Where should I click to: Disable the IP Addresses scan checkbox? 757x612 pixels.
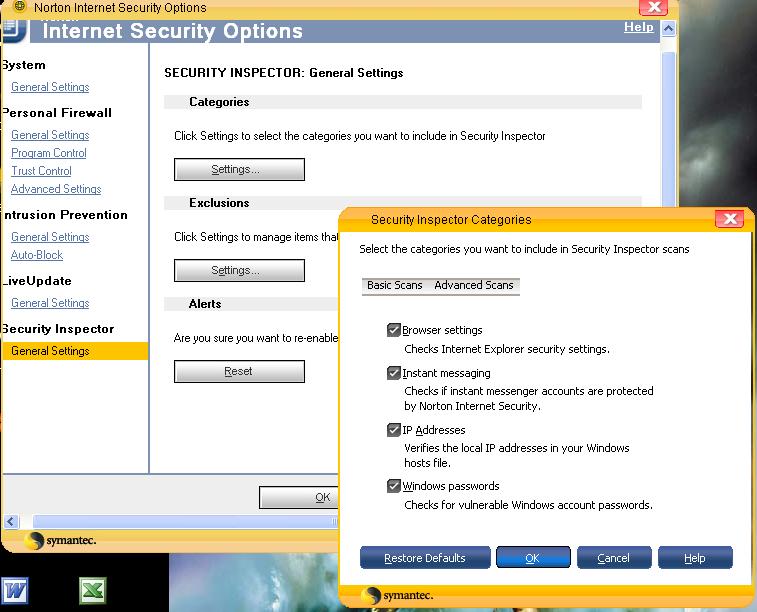[393, 430]
